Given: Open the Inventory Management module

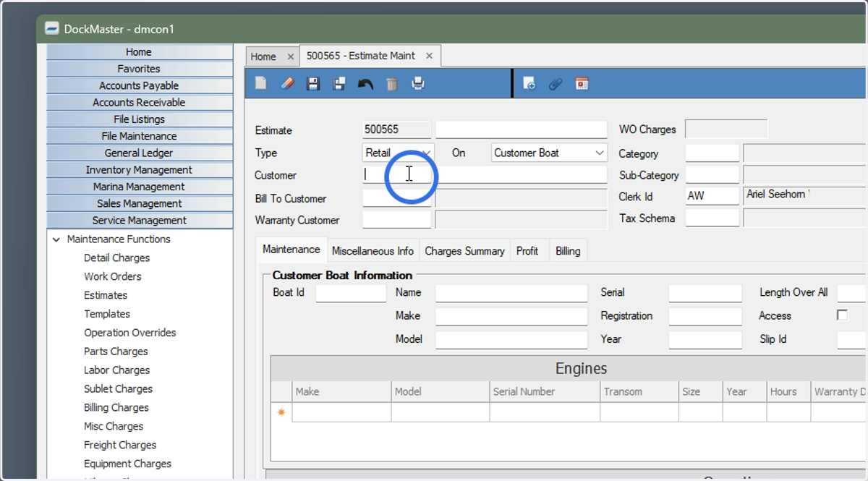Looking at the screenshot, I should (x=140, y=170).
